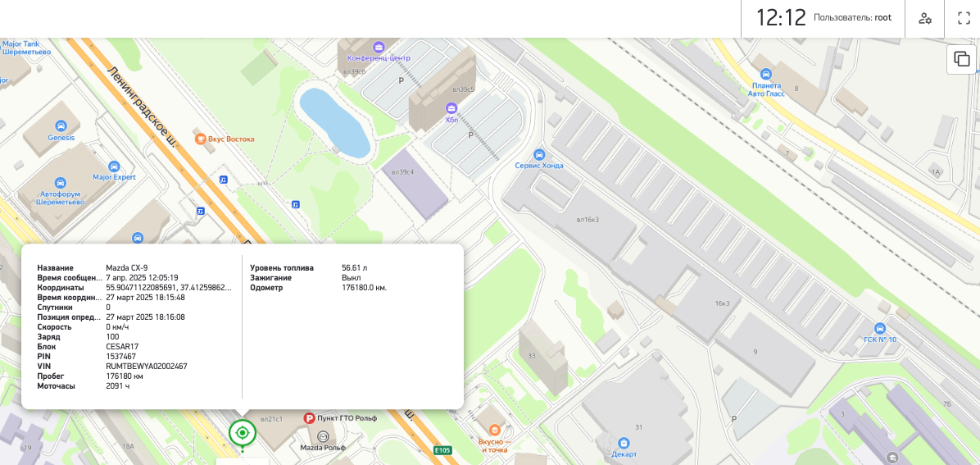Click the engine hours value 2091 ч
The image size is (980, 465).
[x=118, y=386]
